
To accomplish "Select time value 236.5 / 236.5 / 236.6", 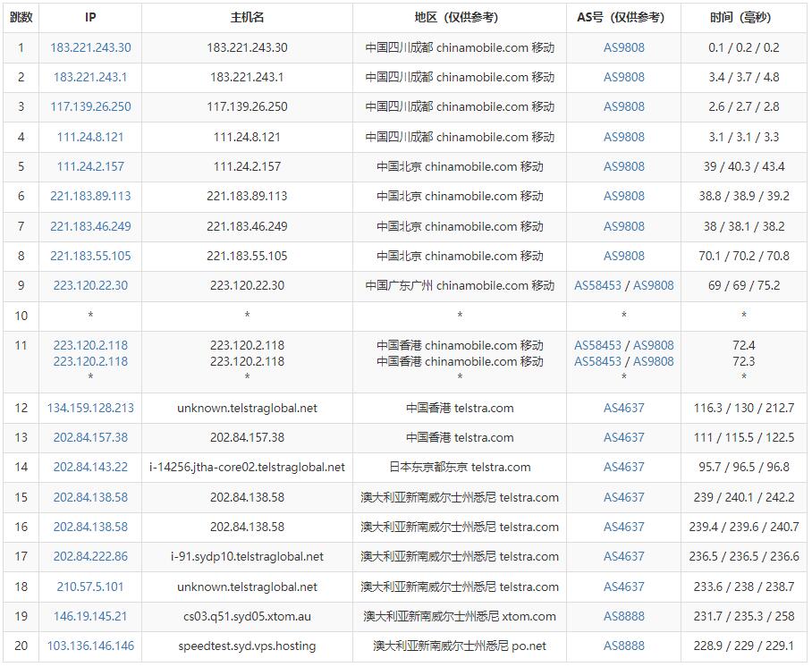I will tap(744, 556).
